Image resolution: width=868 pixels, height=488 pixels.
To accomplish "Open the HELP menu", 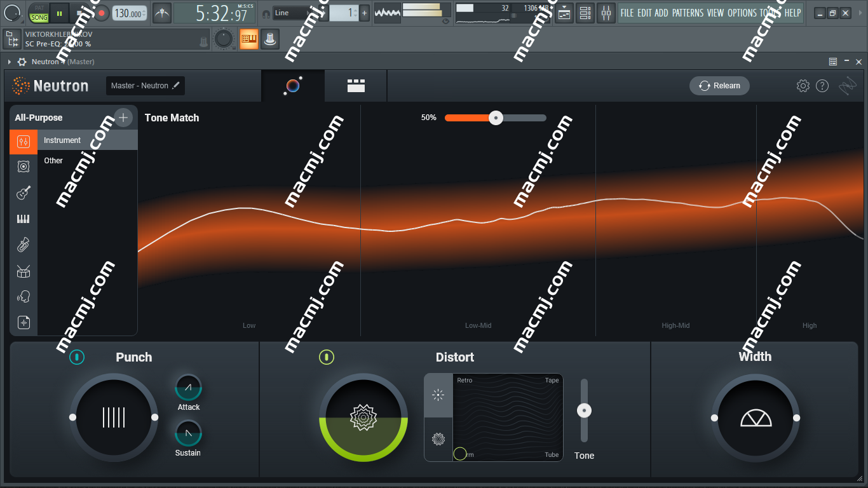I will (x=792, y=13).
